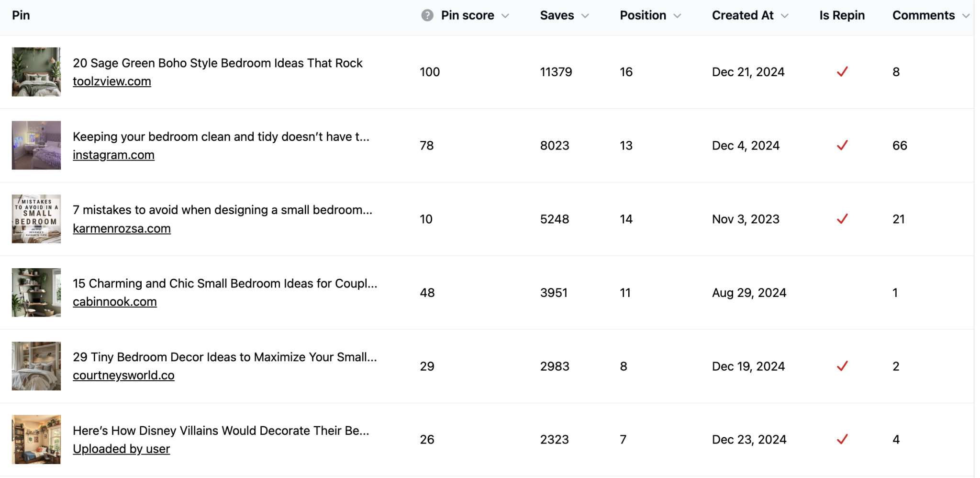The width and height of the screenshot is (980, 478).
Task: Open the cabinnook.com link
Action: (x=115, y=301)
